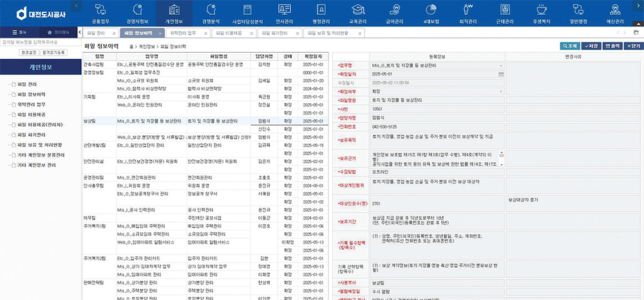Close the 위탁관리 업무 tab
This screenshot has width=644, height=300.
[205, 33]
